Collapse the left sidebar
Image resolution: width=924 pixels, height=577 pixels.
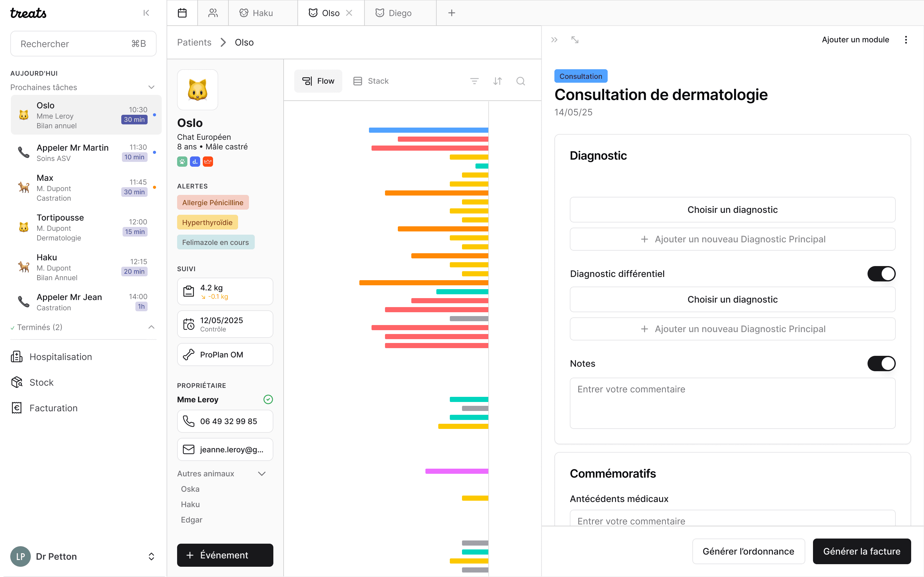[146, 13]
